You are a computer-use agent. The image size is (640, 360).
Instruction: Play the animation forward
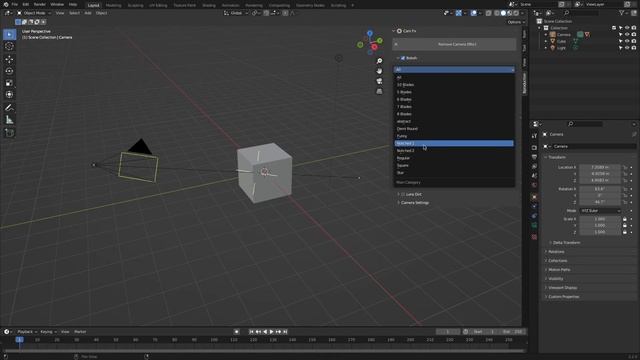[x=271, y=332]
